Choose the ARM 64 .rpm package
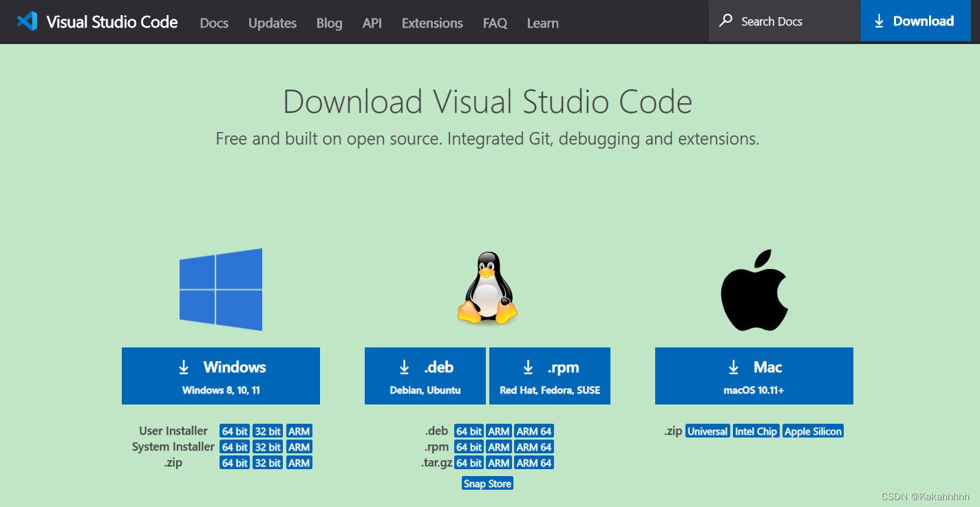Image resolution: width=980 pixels, height=507 pixels. (534, 446)
